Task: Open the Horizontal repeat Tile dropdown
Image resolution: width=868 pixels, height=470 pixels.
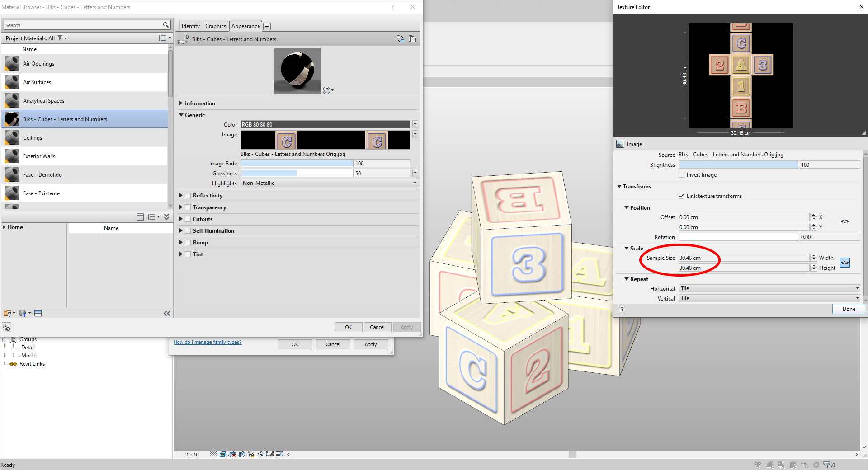Action: [857, 288]
